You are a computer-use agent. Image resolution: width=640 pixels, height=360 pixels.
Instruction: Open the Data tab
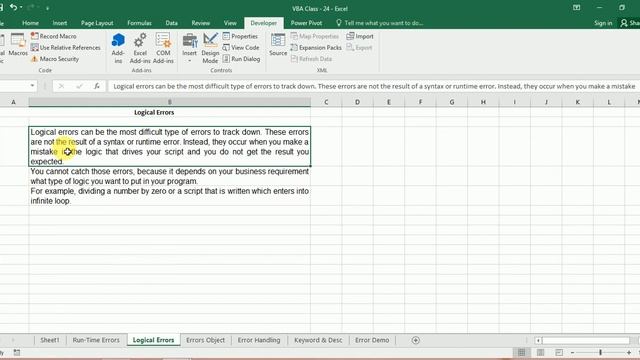171,23
